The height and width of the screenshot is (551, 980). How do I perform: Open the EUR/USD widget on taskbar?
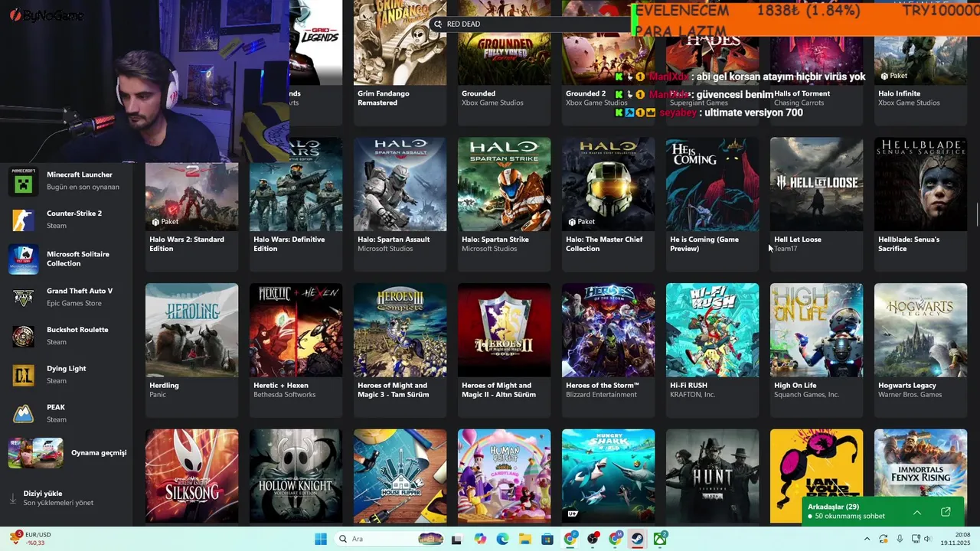tap(31, 539)
